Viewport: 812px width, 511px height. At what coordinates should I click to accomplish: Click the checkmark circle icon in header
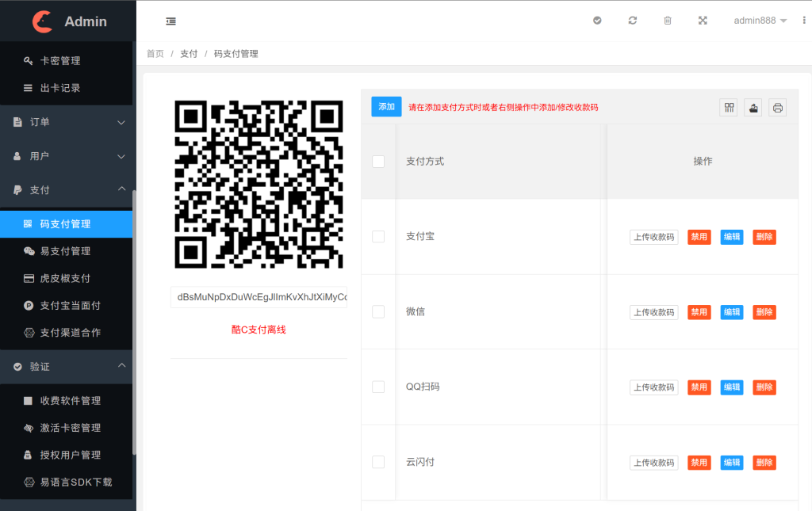(x=597, y=21)
